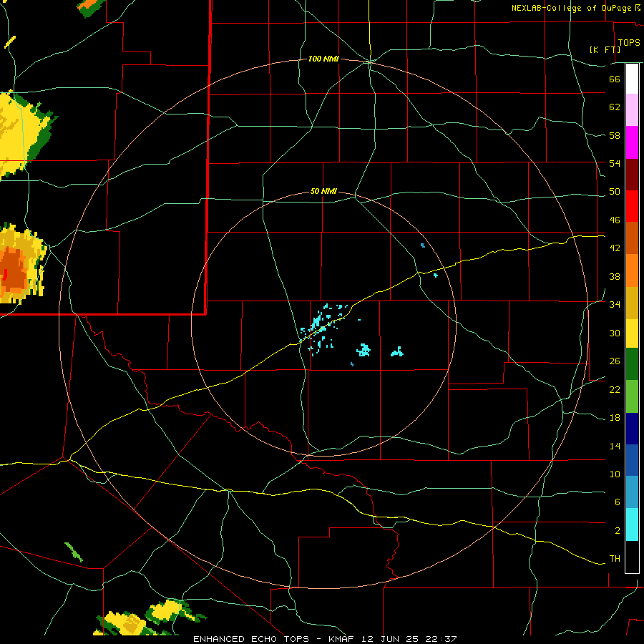Click the 66 legend value
Viewport: 644px width, 644px height.
click(615, 79)
